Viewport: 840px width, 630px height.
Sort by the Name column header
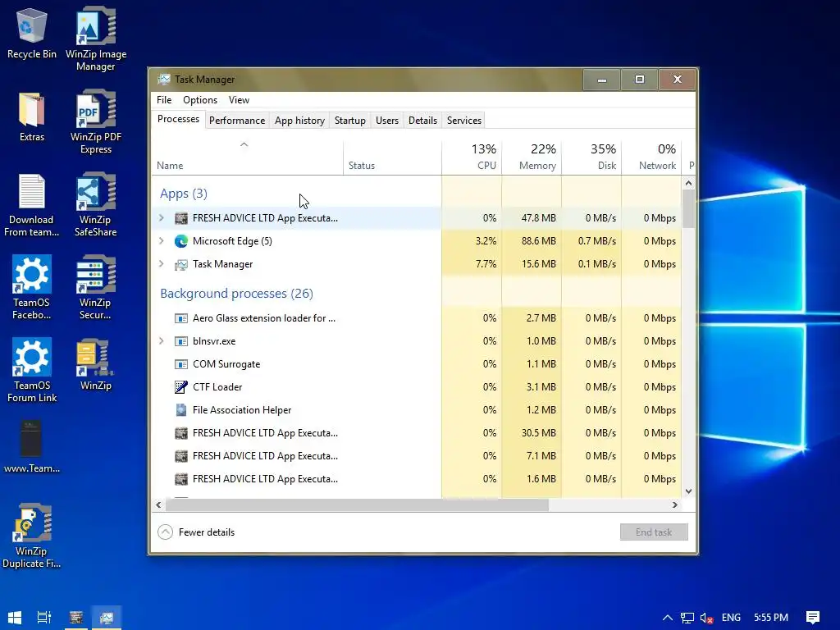248,158
